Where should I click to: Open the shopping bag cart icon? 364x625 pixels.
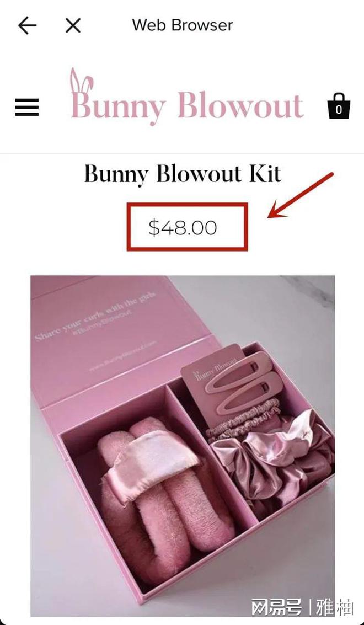tap(339, 106)
